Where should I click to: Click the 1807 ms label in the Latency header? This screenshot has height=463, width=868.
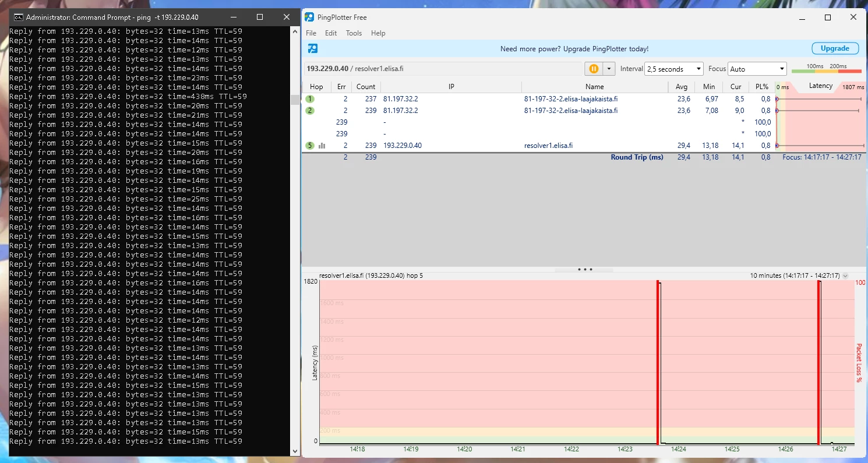pos(853,87)
